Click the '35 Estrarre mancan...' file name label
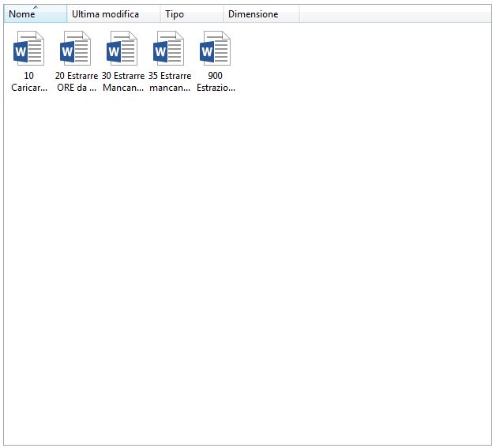Screen dimensions: 496x448 170,81
